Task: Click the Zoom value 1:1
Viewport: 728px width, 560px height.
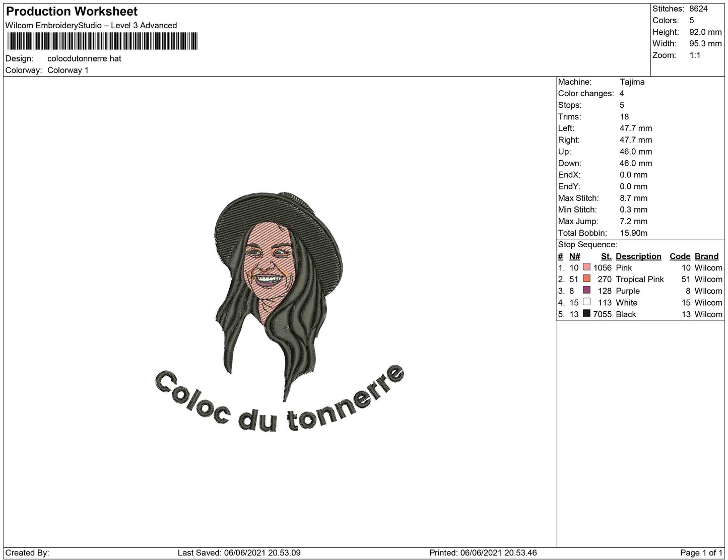Action: 695,55
